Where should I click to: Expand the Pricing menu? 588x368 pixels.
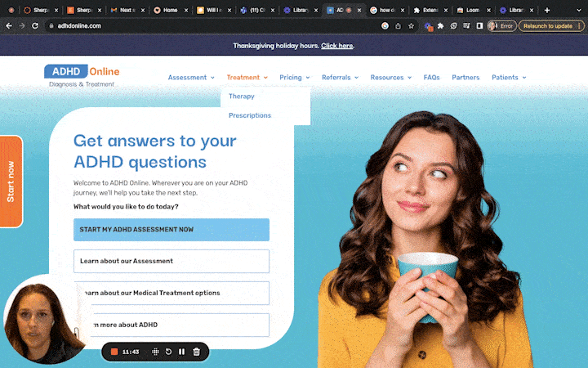[x=295, y=78]
